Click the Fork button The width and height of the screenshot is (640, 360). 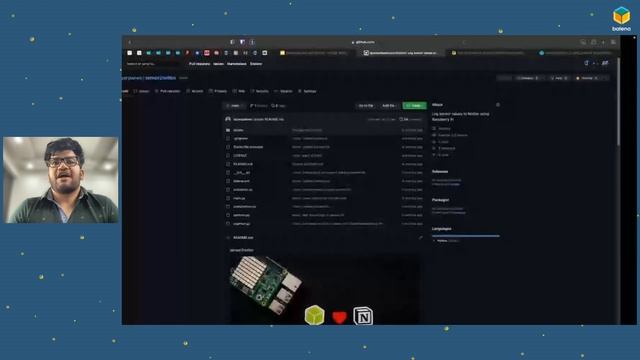point(559,78)
